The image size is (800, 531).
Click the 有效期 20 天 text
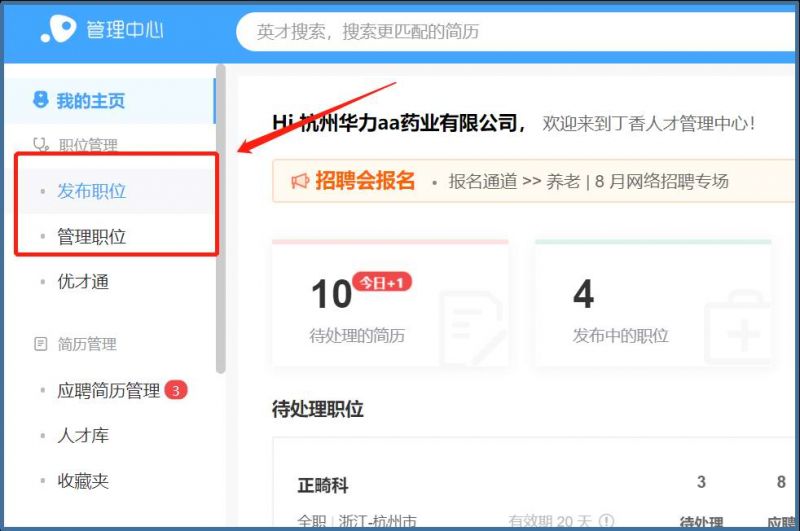549,521
